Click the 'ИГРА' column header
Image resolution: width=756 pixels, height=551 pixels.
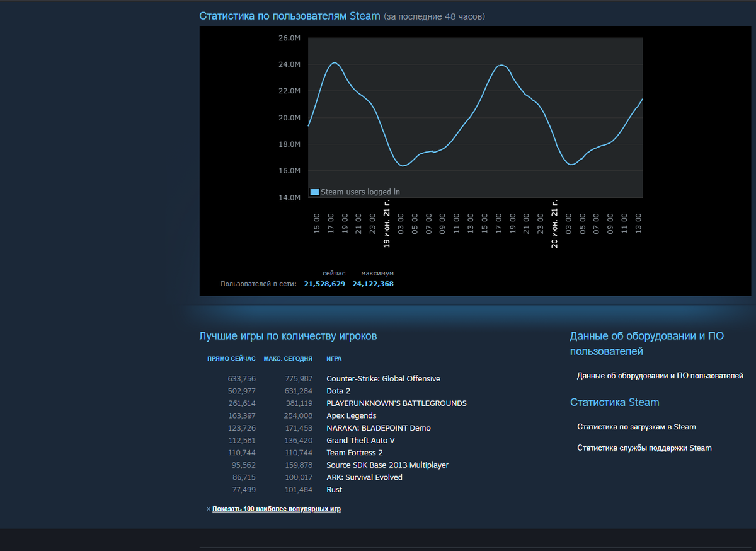[x=334, y=359]
